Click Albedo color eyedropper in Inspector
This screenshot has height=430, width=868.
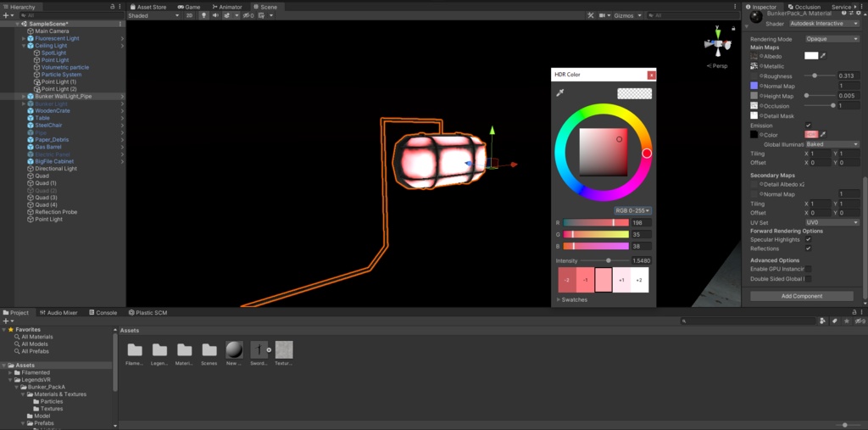(823, 56)
